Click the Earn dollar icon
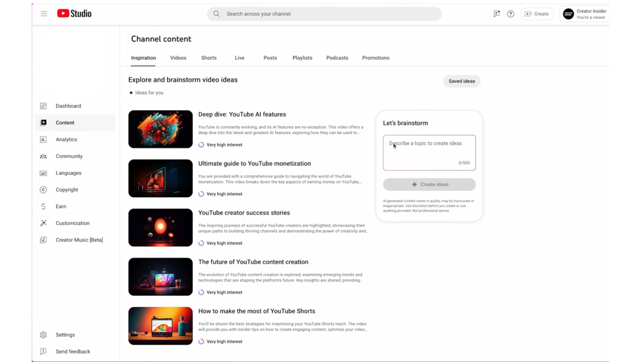 (x=43, y=206)
